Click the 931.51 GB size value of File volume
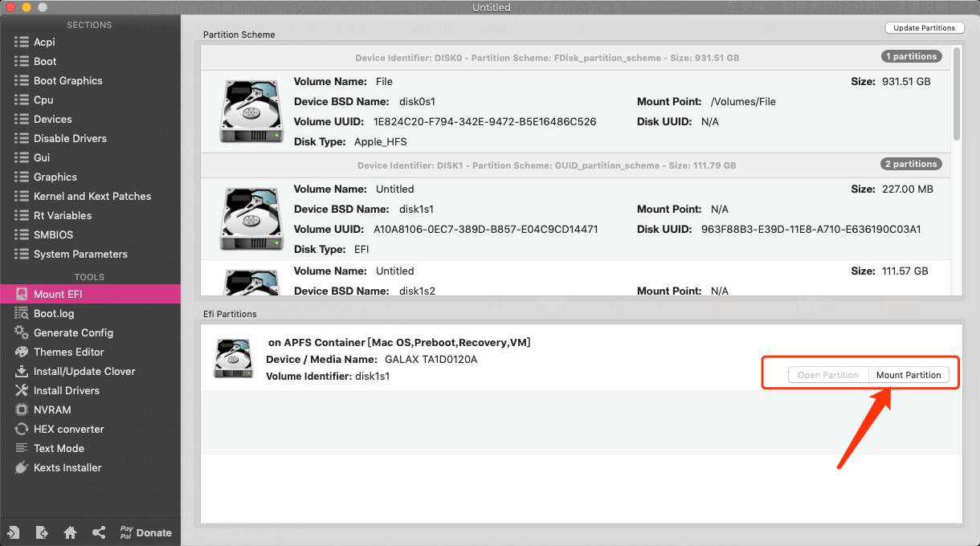 coord(906,82)
